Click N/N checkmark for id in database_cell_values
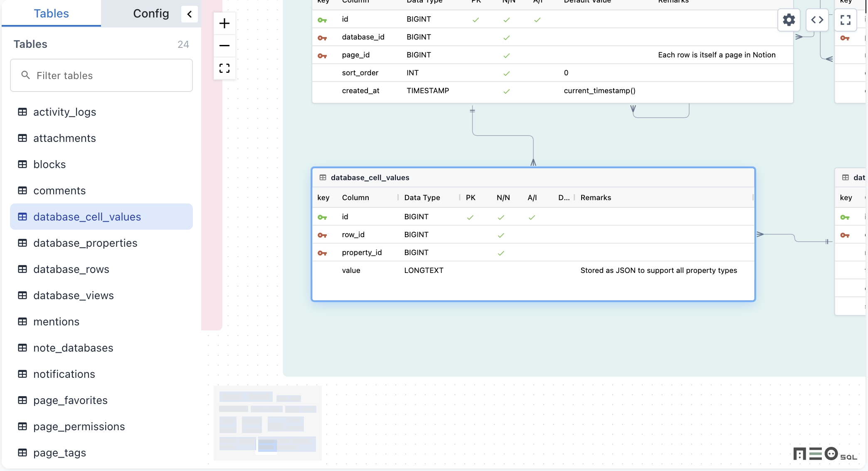868x471 pixels. point(501,217)
